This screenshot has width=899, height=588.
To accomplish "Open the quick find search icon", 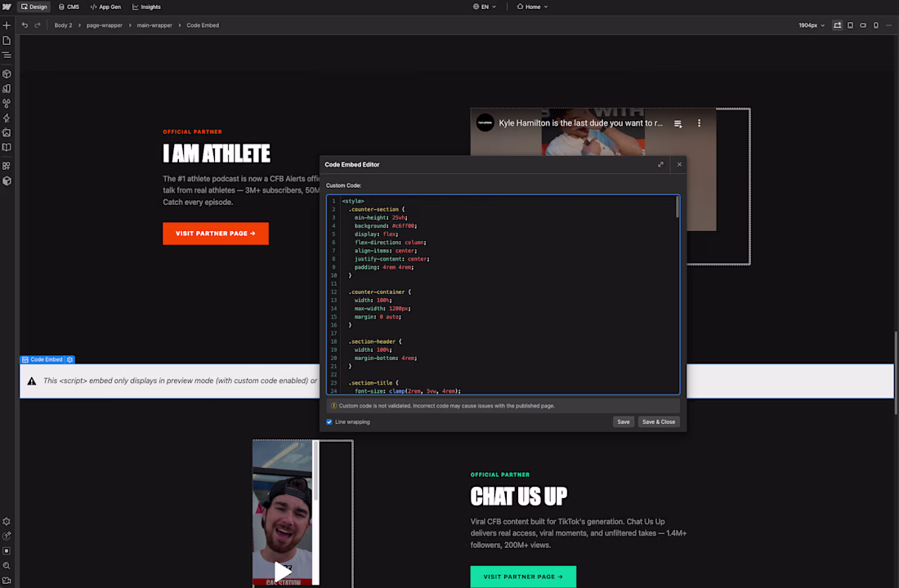I will tap(7, 566).
